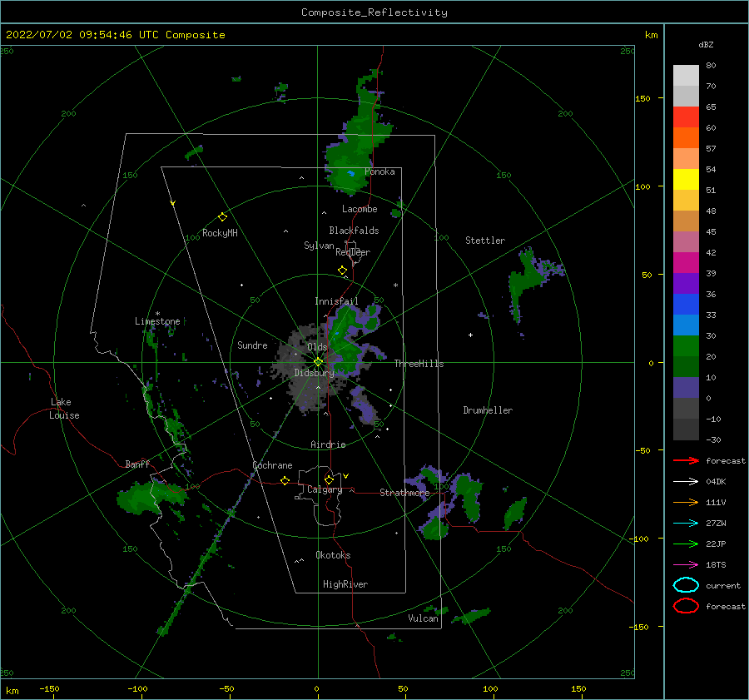The height and width of the screenshot is (700, 749).
Task: Click the cyan 27ZW arrow legend icon
Action: tap(686, 524)
